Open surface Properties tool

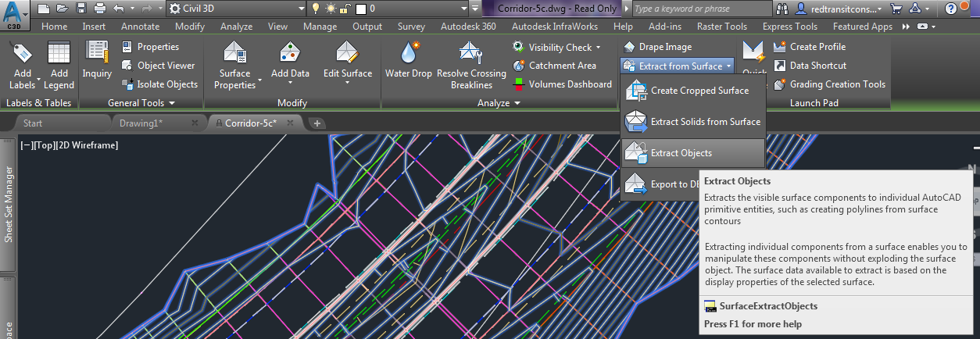pyautogui.click(x=150, y=47)
